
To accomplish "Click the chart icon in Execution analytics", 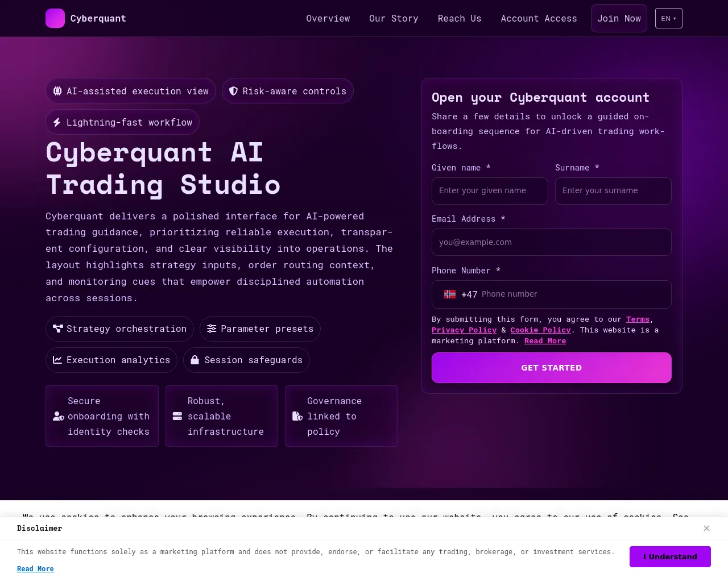I will click(57, 360).
